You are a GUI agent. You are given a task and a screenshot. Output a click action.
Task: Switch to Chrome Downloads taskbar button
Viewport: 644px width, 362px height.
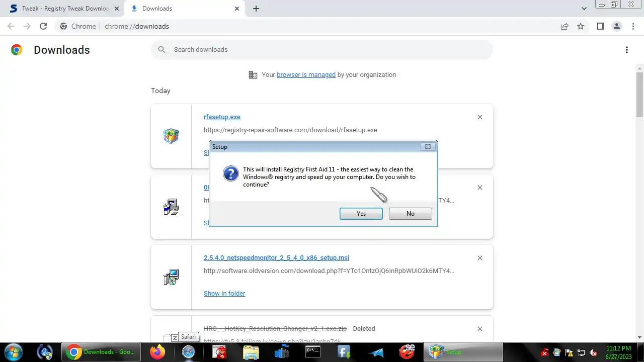(x=102, y=352)
